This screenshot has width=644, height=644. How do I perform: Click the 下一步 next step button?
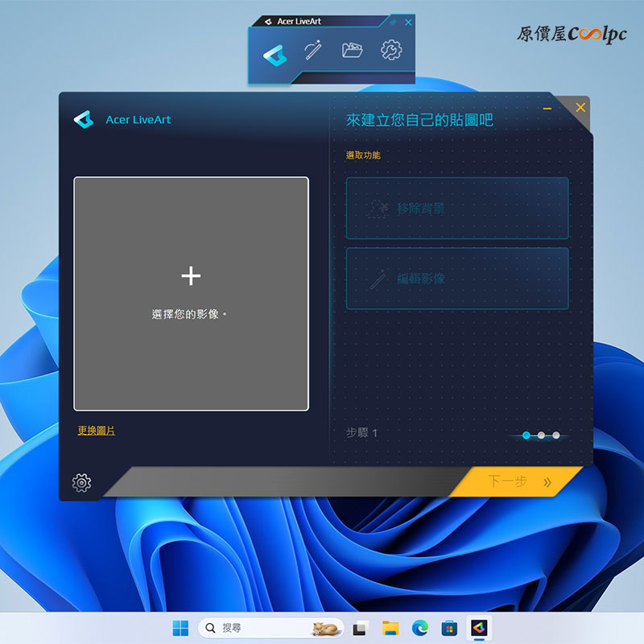click(x=518, y=481)
